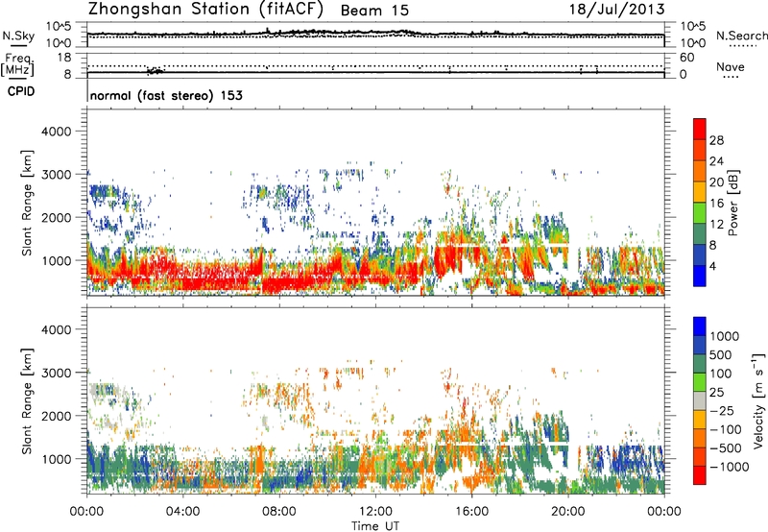This screenshot has width=768, height=532.
Task: Click the '18' frequency axis tick label
Action: point(64,58)
